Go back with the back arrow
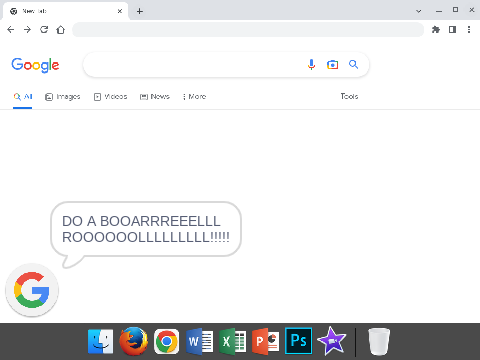This screenshot has height=360, width=480. 11,30
